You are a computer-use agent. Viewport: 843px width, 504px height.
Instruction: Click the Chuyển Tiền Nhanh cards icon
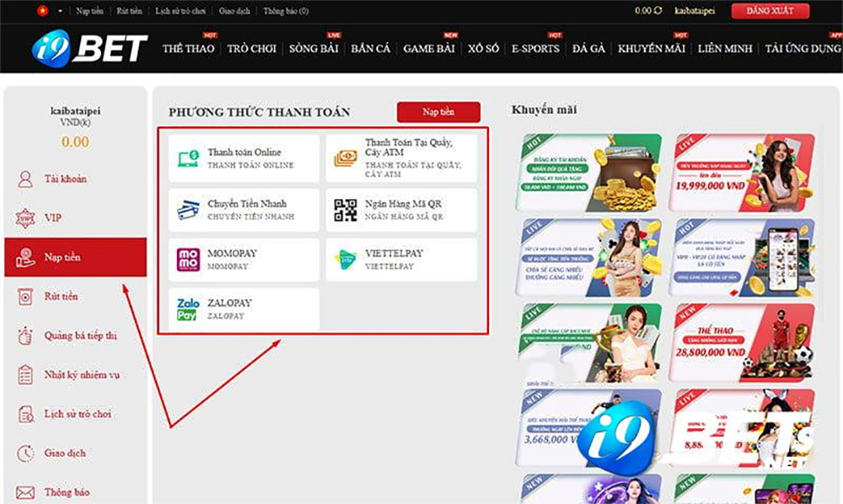(188, 210)
